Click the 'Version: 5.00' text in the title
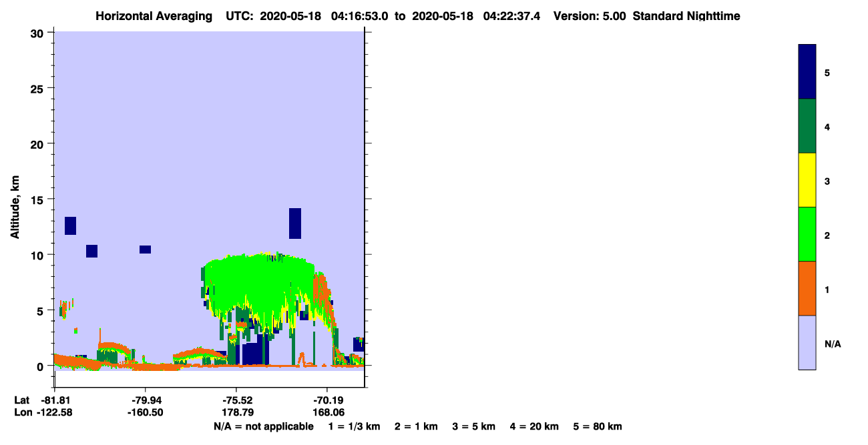 [x=590, y=16]
